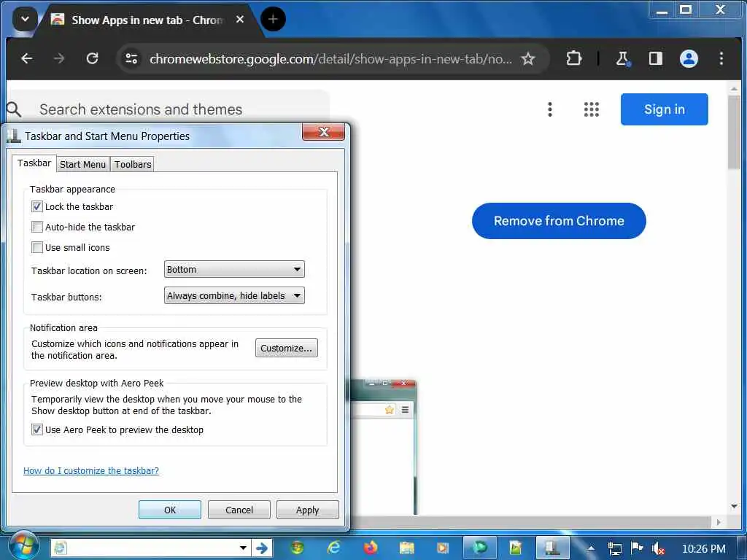This screenshot has height=560, width=747.
Task: Click the Chrome vertical scrollbar thumb
Action: coord(734,131)
